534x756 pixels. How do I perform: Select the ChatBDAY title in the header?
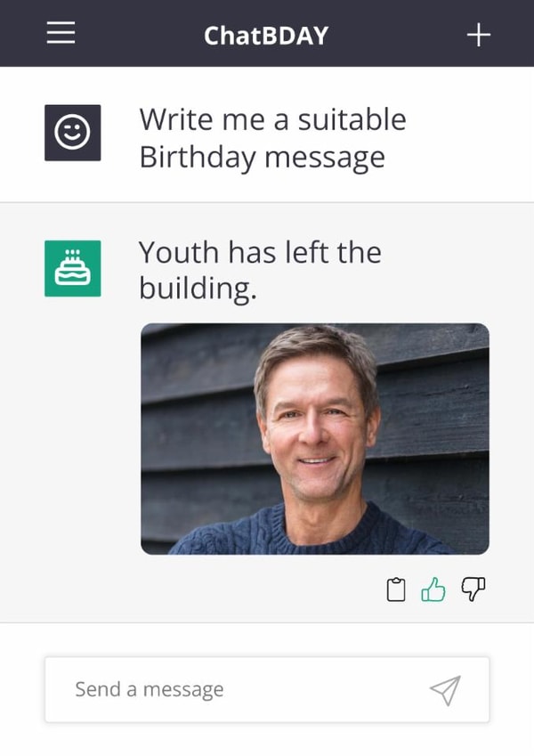[x=266, y=34]
